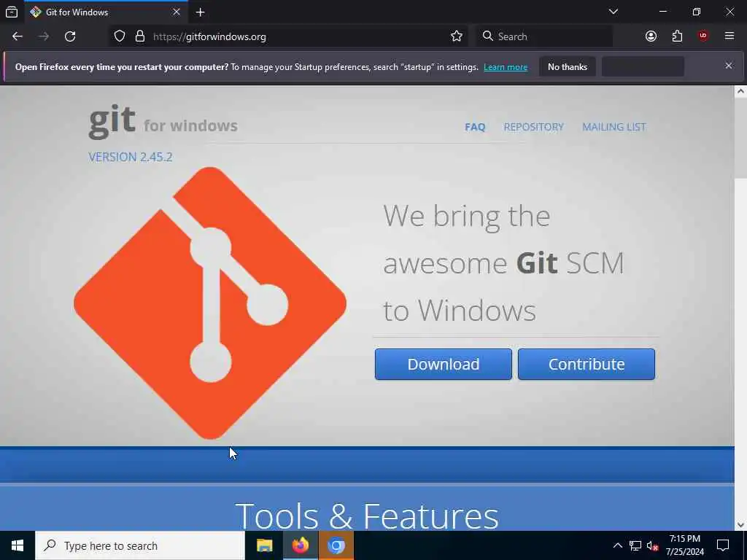Open the REPOSITORY link
Viewport: 747px width, 560px height.
click(x=533, y=127)
